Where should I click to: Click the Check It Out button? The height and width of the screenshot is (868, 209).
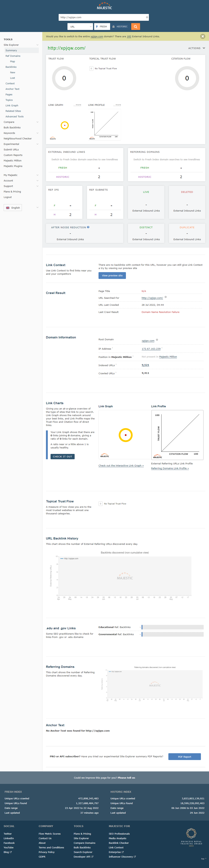(62, 456)
